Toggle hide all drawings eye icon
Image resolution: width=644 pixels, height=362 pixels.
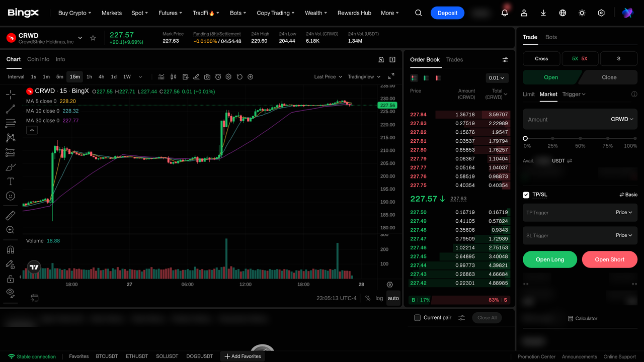(x=11, y=293)
